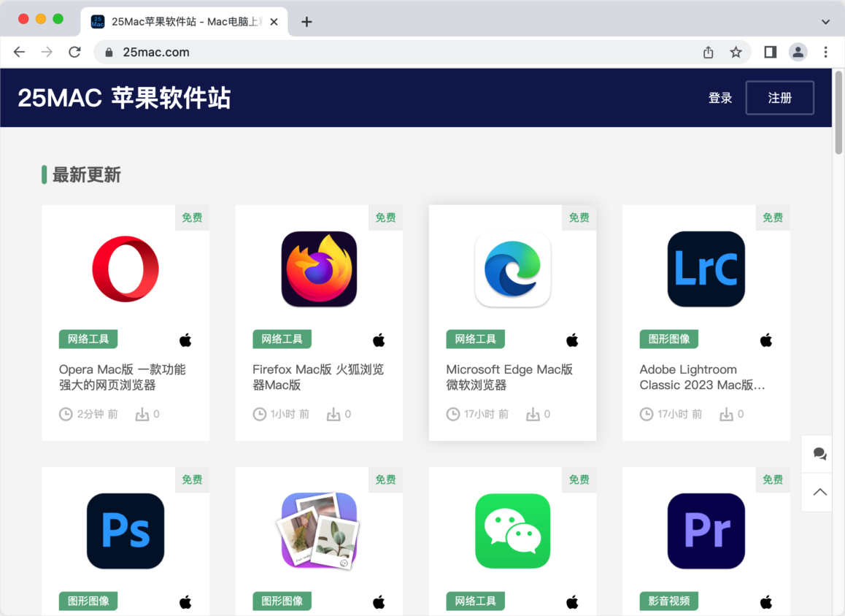Click the 免费 badge on Lightroom card
Screen dimensions: 845x616
coord(773,217)
